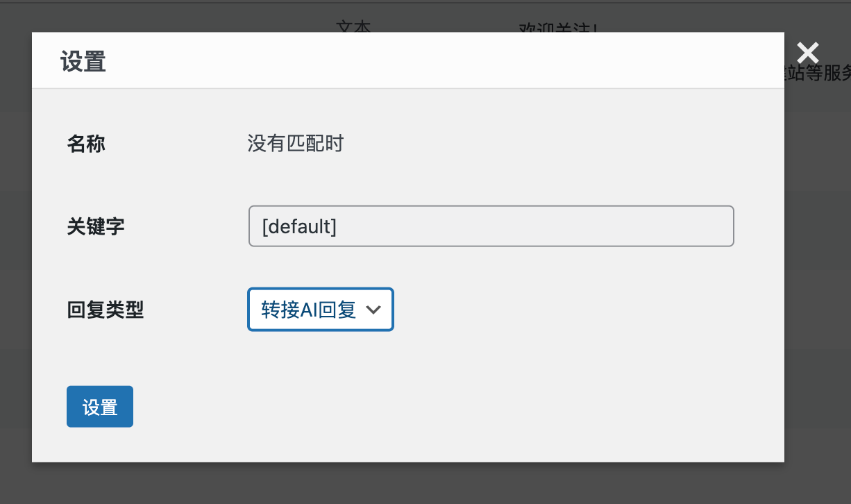The width and height of the screenshot is (851, 504).
Task: Click the 设置 dialog title
Action: coord(83,61)
